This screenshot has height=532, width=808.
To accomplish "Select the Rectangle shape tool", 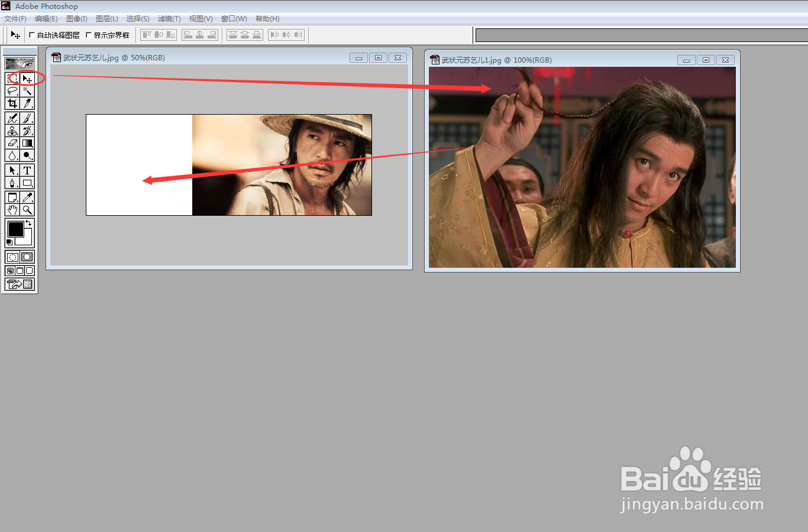I will pos(27,183).
